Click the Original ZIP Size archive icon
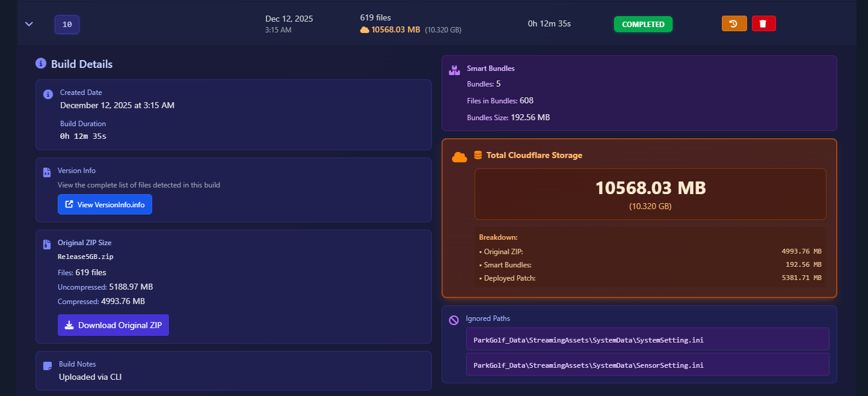This screenshot has height=396, width=868. tap(47, 245)
